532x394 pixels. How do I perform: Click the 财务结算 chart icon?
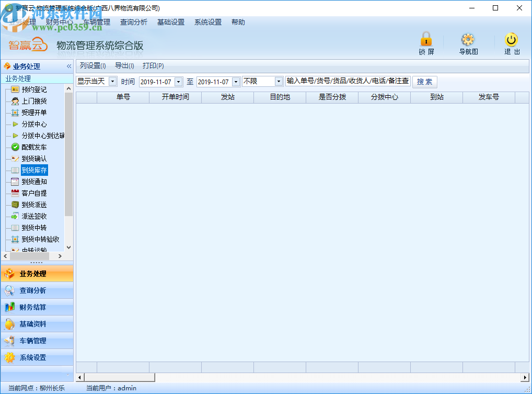(9, 307)
